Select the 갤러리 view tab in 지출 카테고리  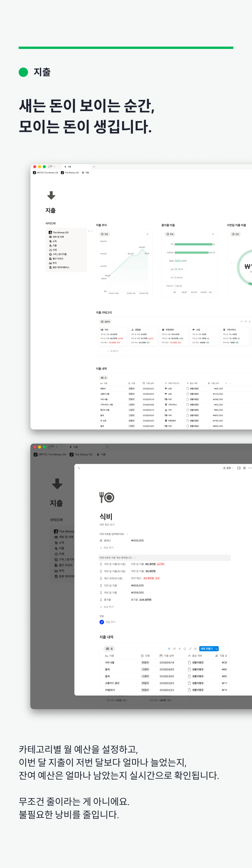(105, 322)
